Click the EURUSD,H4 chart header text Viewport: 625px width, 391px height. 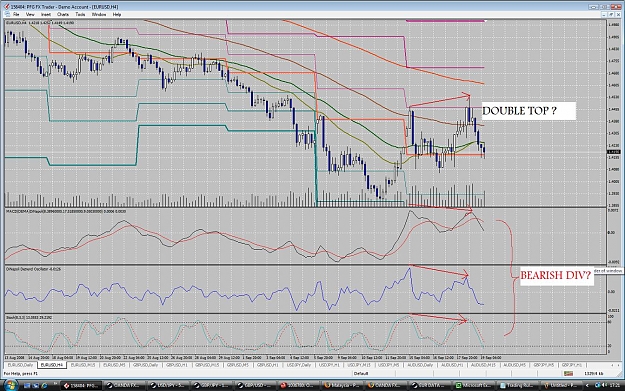(40, 23)
